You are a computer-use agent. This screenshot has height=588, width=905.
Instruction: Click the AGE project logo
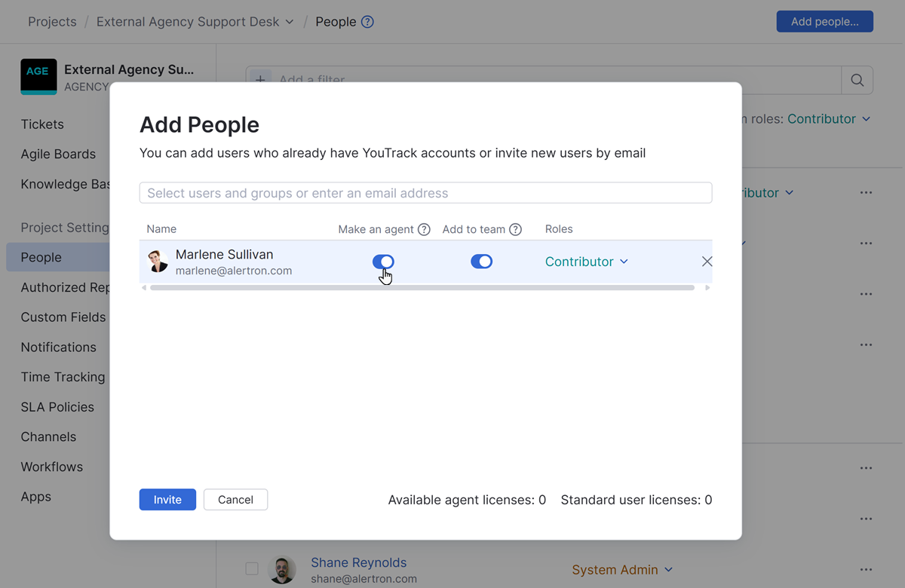38,76
